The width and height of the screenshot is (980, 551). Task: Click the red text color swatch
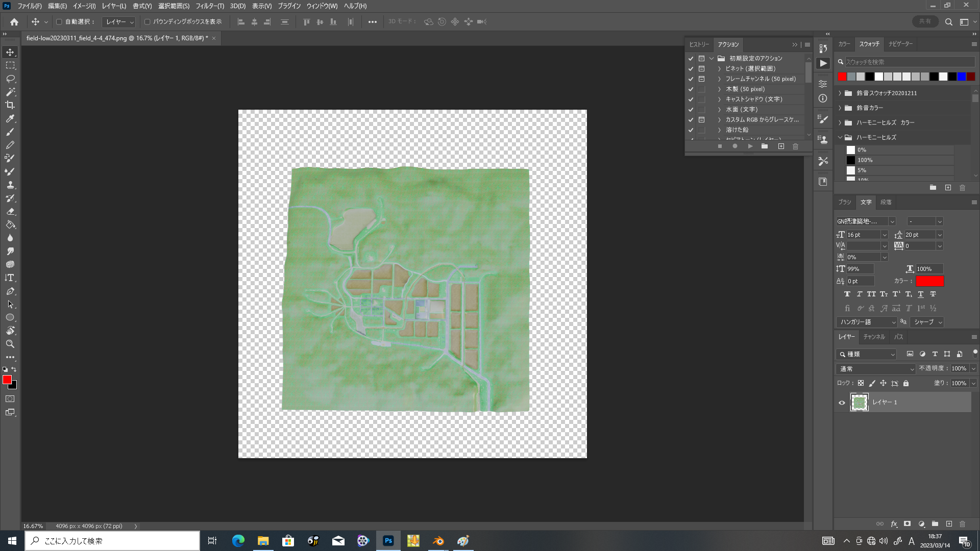tap(930, 281)
